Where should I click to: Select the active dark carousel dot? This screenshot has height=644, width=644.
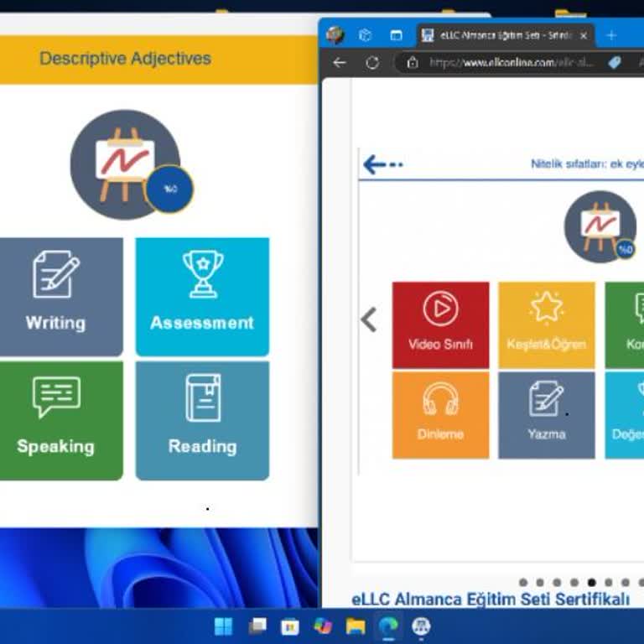592,582
